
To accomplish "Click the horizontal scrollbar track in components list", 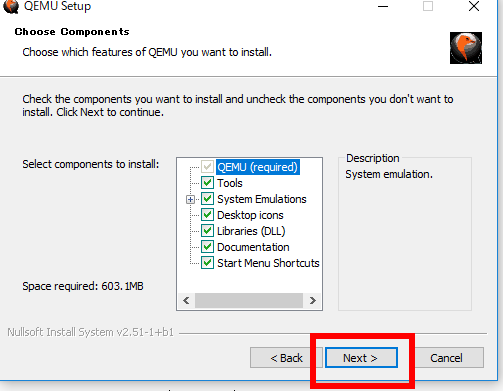I will tap(249, 301).
